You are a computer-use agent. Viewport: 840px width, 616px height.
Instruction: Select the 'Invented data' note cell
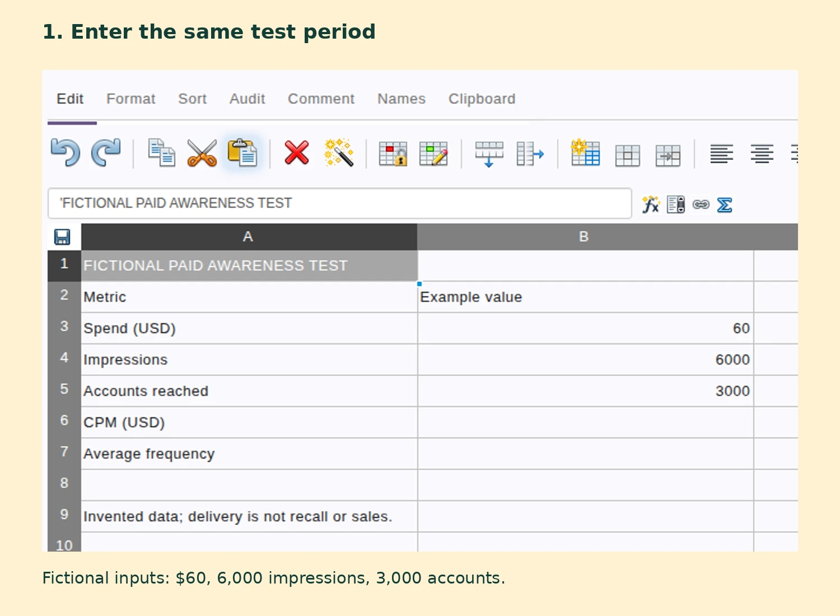pos(249,516)
